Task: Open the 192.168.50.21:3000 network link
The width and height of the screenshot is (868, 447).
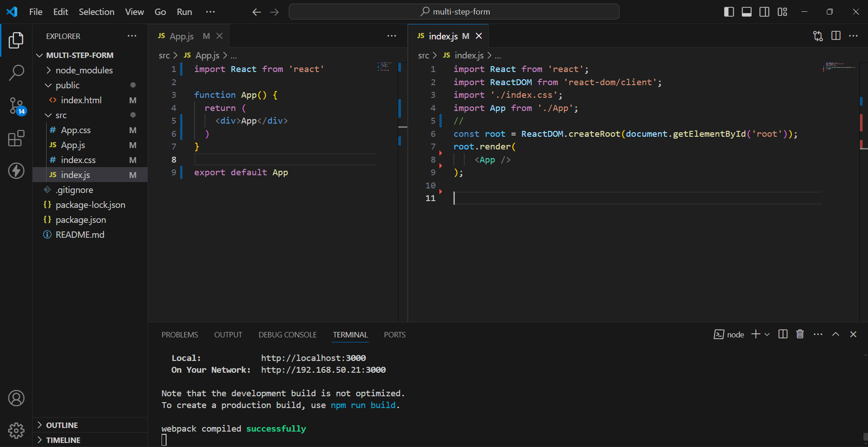Action: pos(323,370)
